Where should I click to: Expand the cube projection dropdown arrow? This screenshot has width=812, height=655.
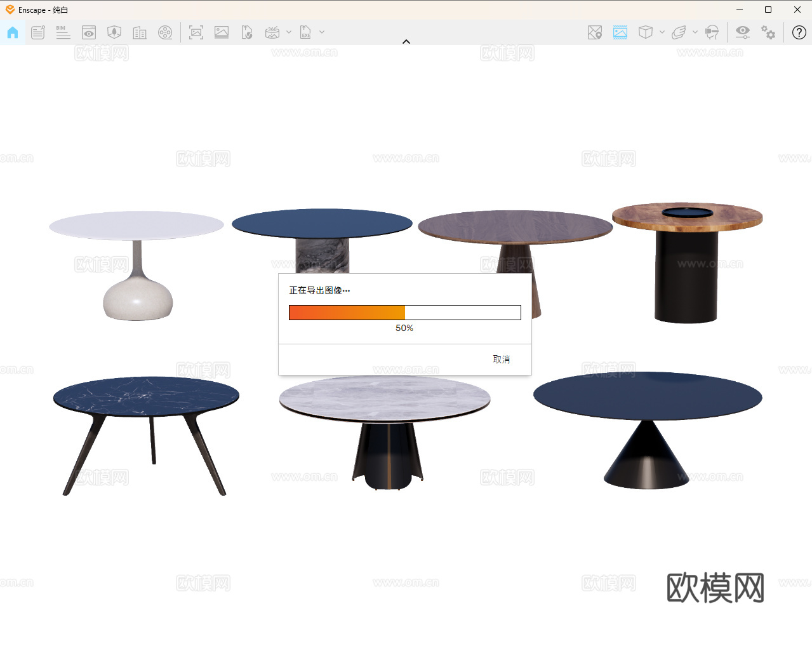[662, 32]
